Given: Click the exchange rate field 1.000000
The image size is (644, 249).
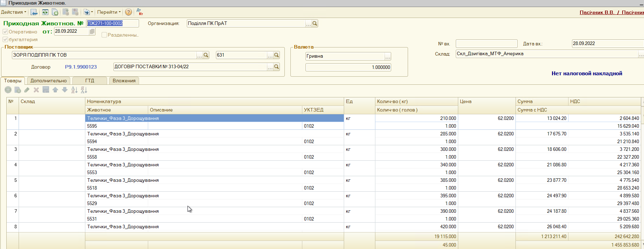Looking at the screenshot, I should pos(348,67).
